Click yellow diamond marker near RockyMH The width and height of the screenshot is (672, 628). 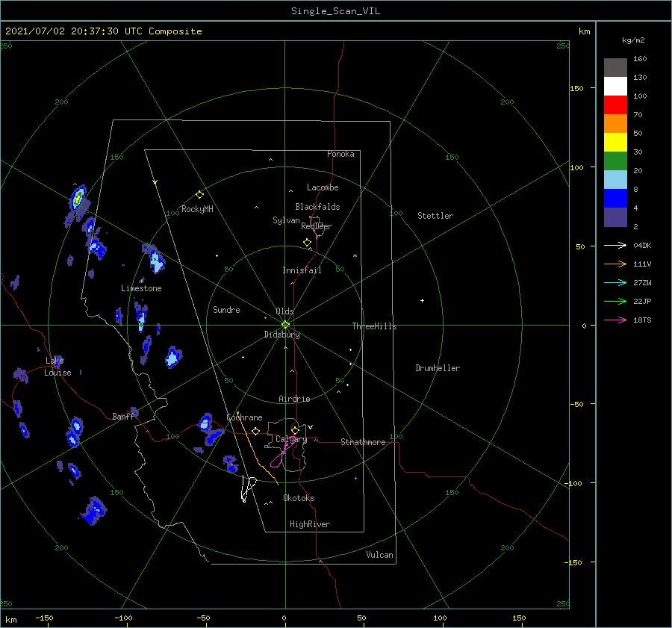click(199, 195)
